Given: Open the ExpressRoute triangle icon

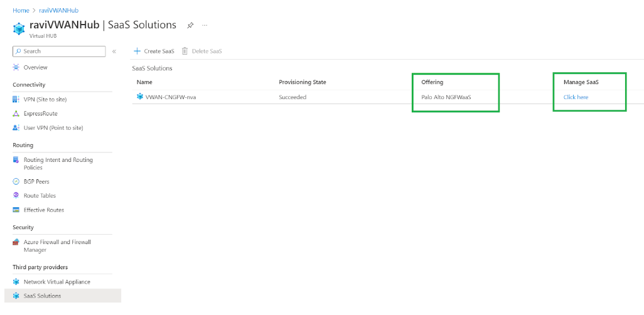Looking at the screenshot, I should point(16,114).
